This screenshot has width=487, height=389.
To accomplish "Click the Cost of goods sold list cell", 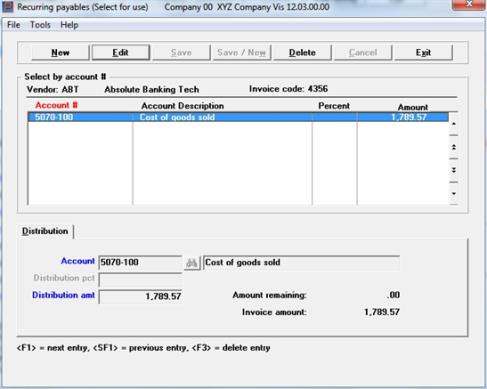I will [x=177, y=117].
